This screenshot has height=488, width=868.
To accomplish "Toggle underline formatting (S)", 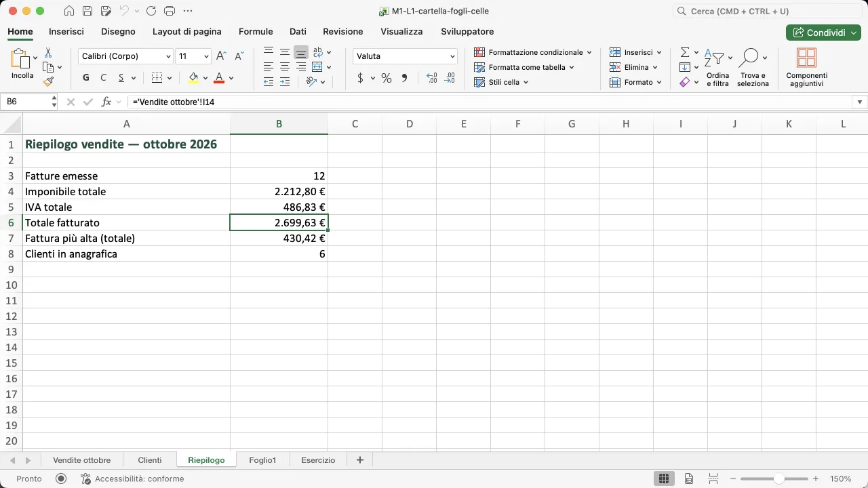I will pyautogui.click(x=121, y=78).
